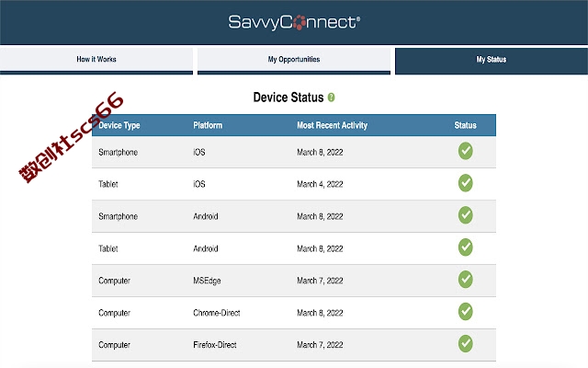Click status checkmark for iOS Smartphone
Image resolution: width=588 pixels, height=368 pixels.
[466, 151]
